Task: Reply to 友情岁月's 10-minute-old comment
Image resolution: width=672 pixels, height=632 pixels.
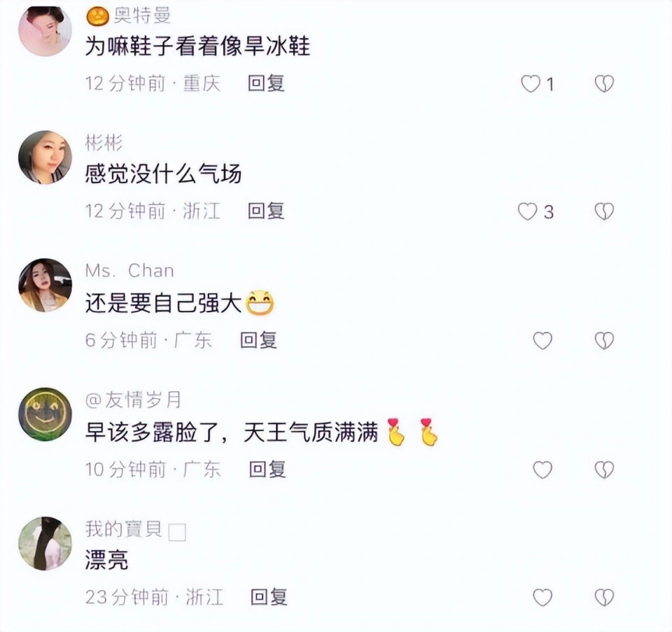Action: pos(267,469)
